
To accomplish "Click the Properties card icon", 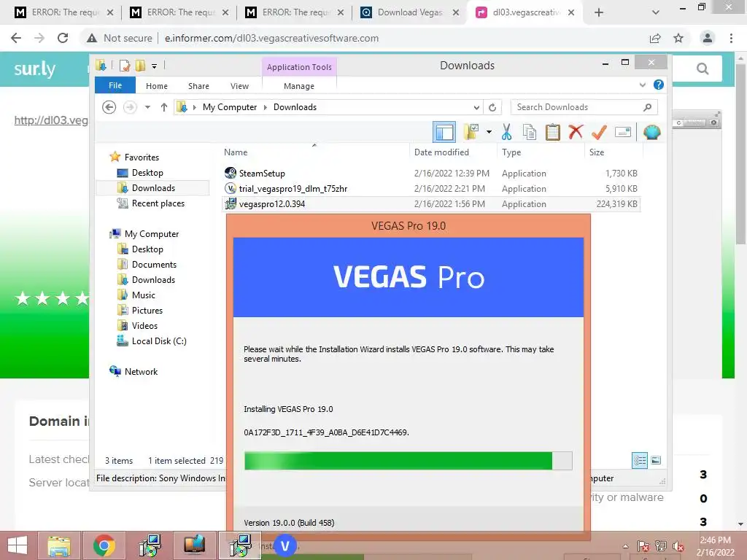I will click(623, 132).
